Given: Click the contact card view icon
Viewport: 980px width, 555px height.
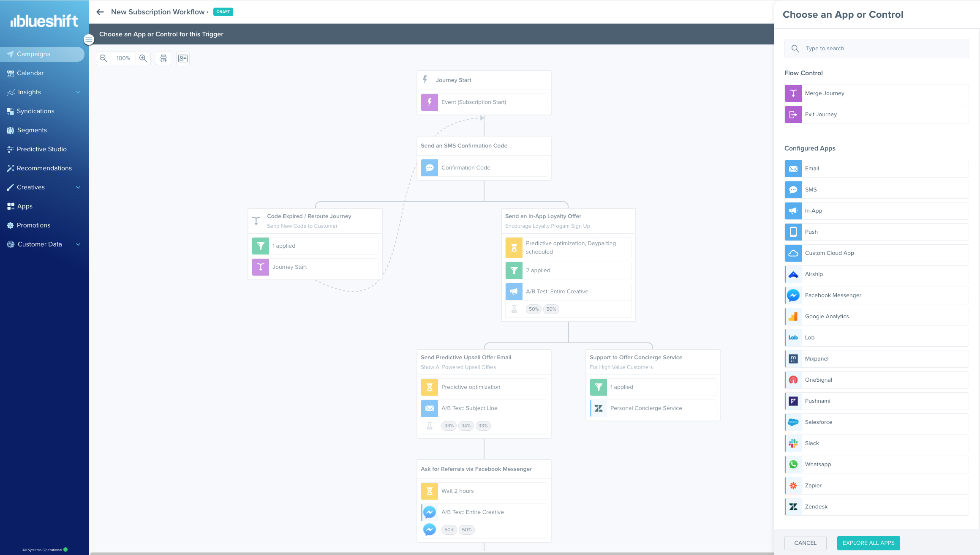Looking at the screenshot, I should coord(183,58).
